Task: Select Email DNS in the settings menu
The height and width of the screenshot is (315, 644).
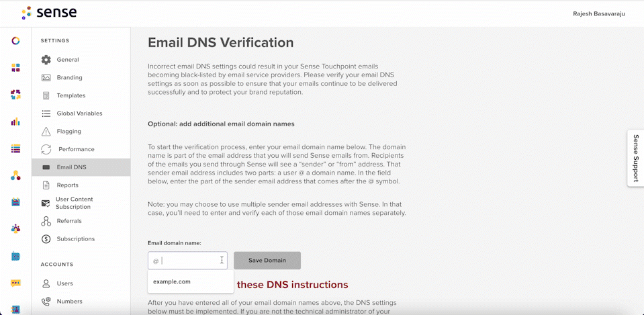Action: (x=81, y=167)
